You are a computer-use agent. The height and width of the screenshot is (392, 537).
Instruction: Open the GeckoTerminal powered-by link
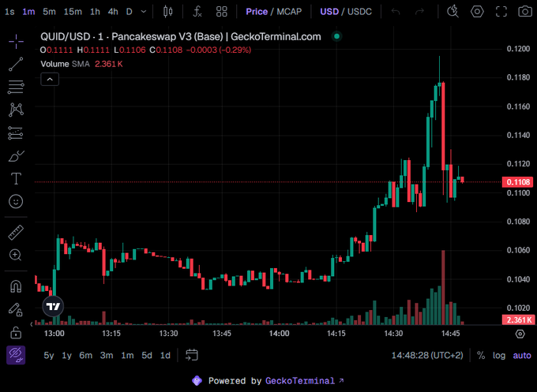point(305,381)
